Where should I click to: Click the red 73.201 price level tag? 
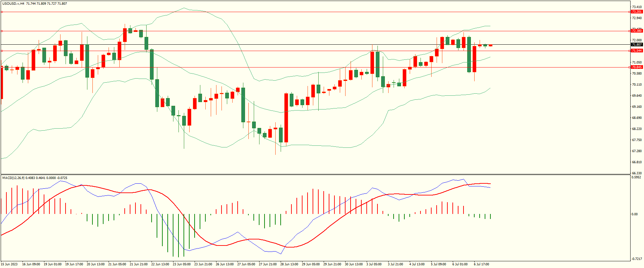click(637, 12)
